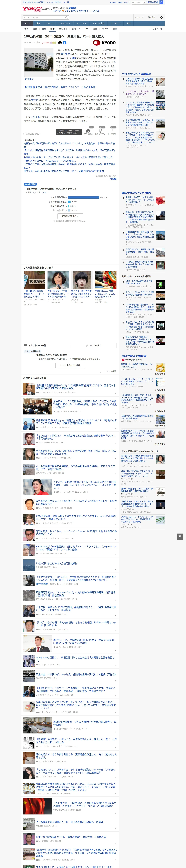
Task: Select the 科学 category
Action: (x=95, y=29)
